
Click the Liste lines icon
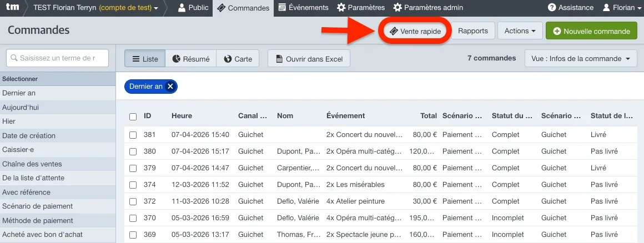pos(136,59)
